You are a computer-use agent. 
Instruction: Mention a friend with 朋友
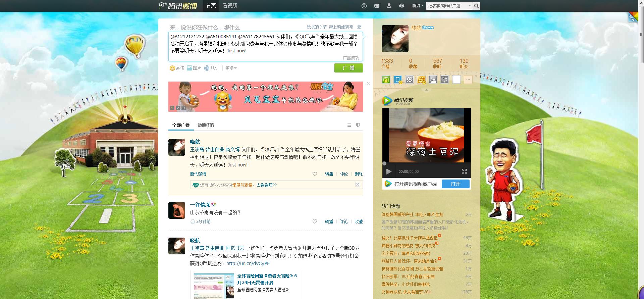(211, 68)
